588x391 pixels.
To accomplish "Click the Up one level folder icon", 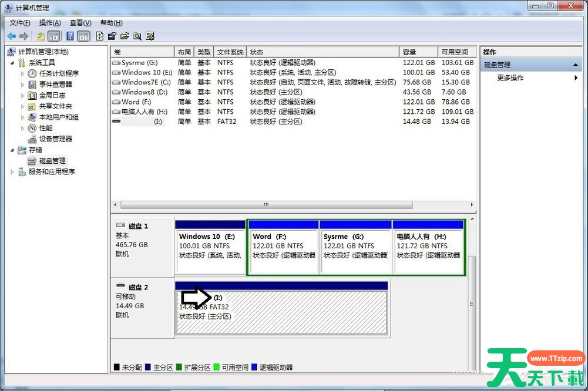I will [x=41, y=36].
